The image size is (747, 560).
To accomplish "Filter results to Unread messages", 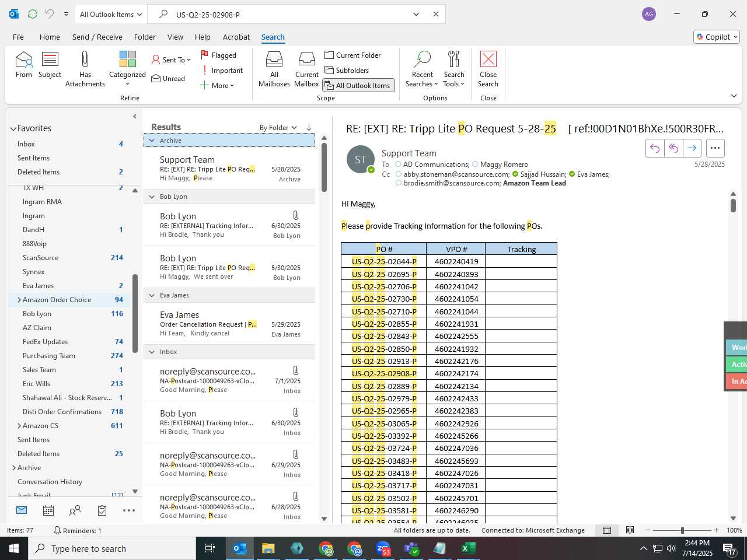I will (x=168, y=79).
